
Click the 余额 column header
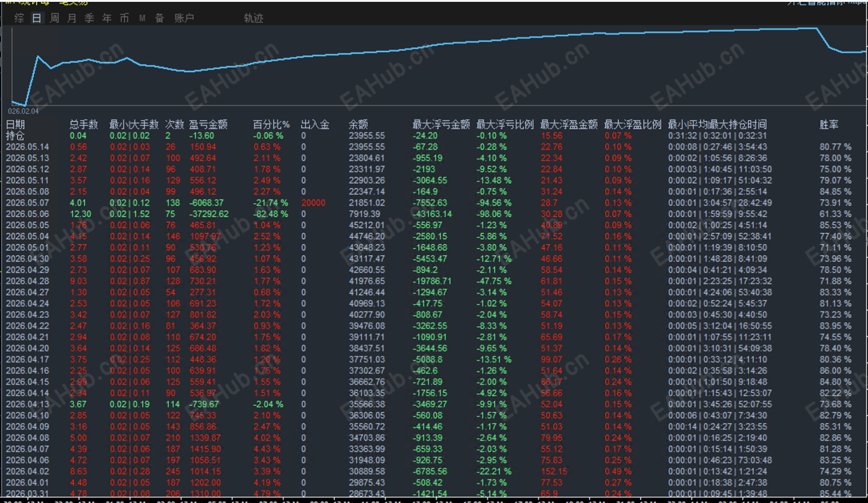click(x=358, y=125)
